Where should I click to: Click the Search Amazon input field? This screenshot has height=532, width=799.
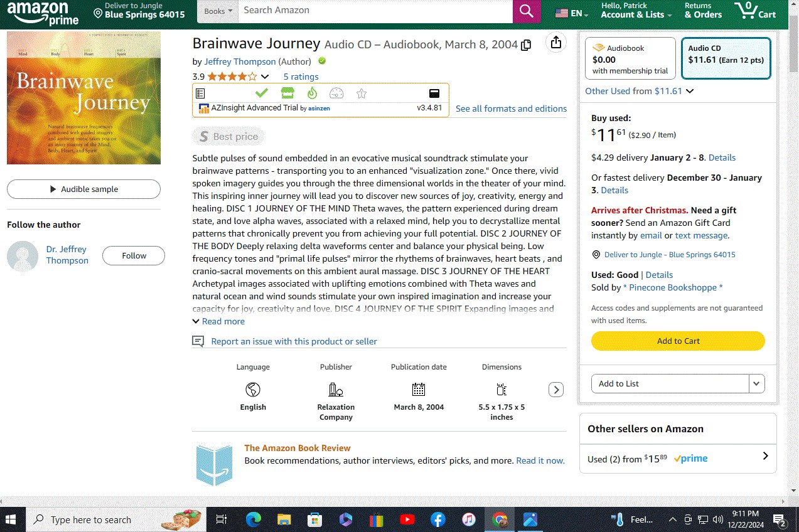click(x=375, y=11)
